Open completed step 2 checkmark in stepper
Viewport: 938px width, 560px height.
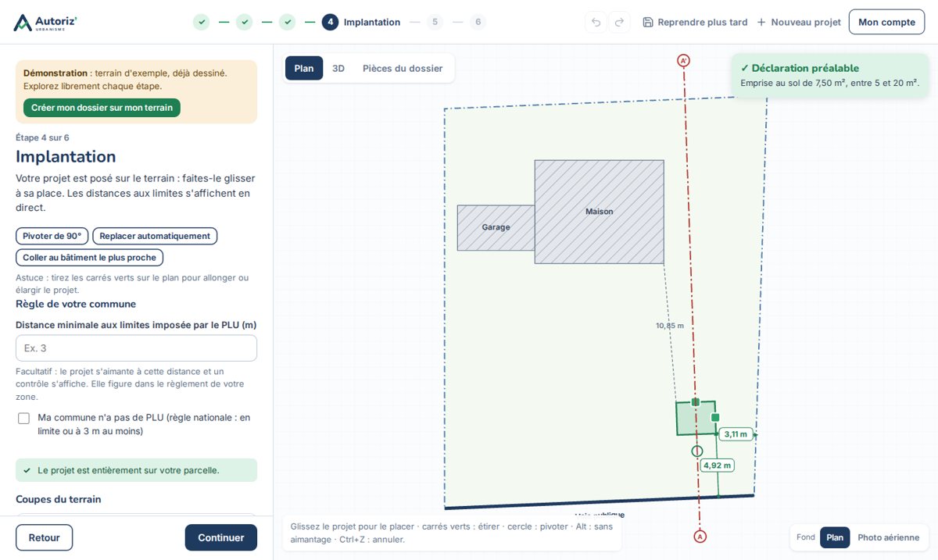tap(245, 22)
